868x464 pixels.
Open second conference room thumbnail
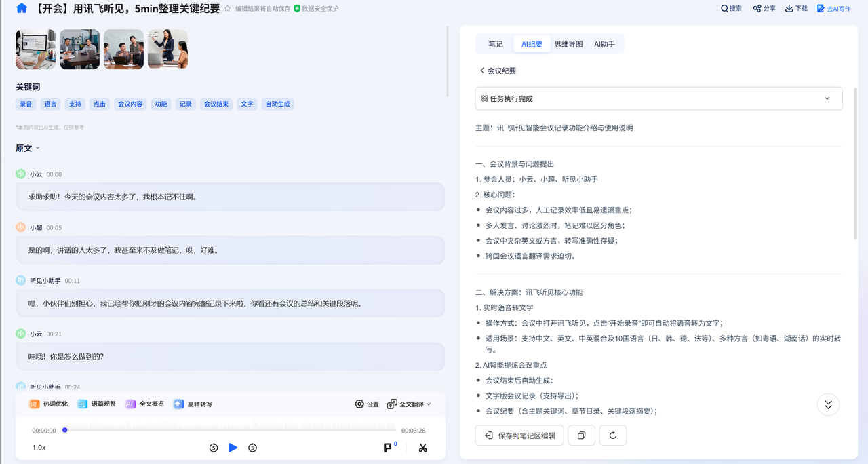80,49
